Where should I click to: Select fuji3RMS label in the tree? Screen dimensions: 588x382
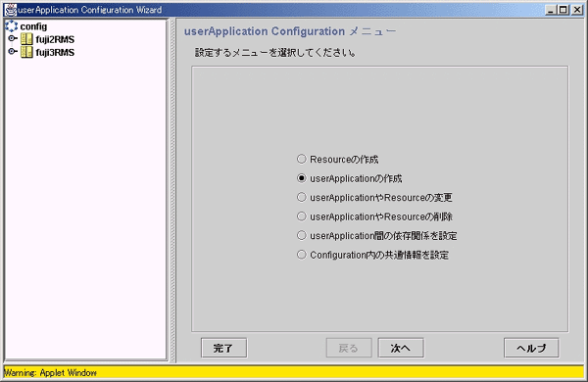tap(55, 52)
